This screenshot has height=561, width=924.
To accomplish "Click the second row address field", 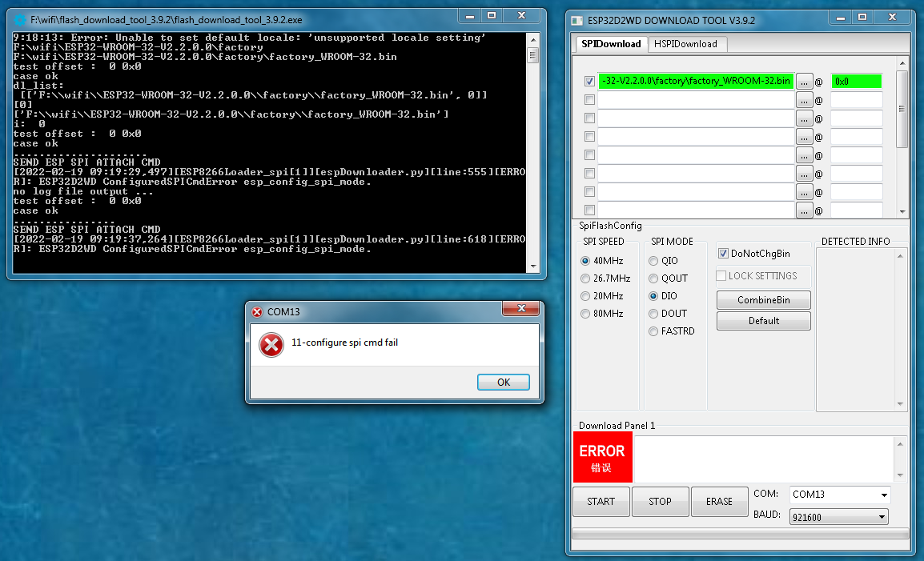I will pyautogui.click(x=856, y=99).
